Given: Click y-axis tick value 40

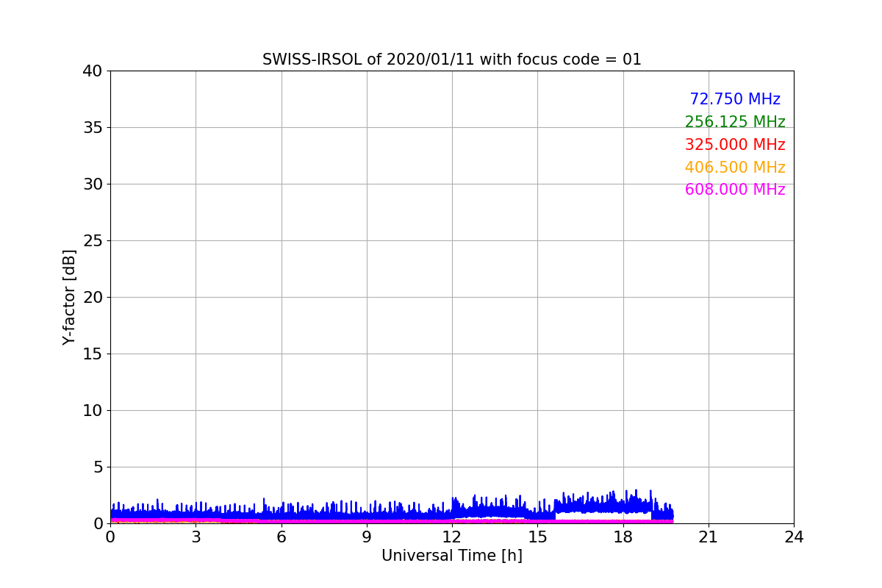Looking at the screenshot, I should click(93, 71).
